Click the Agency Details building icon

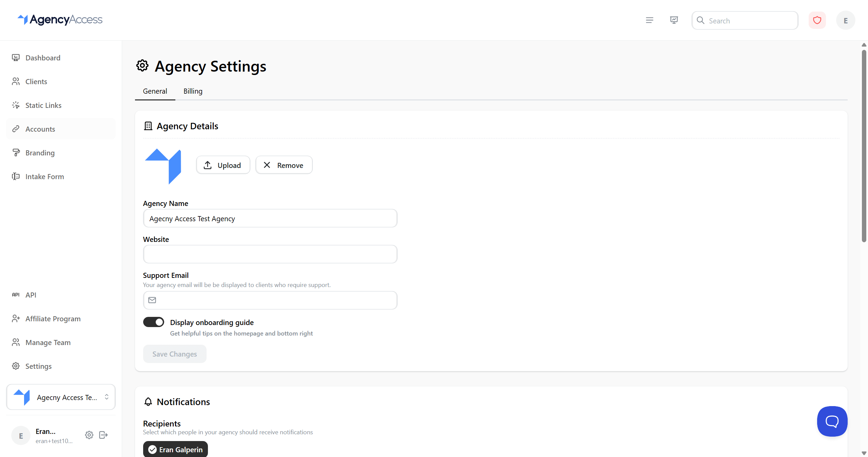[x=148, y=126]
